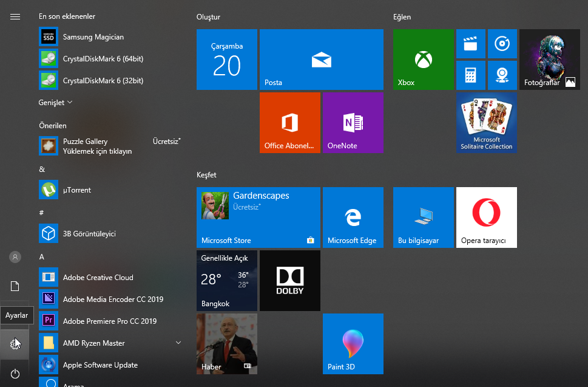Screen dimensions: 588x387
Task: Open the Calculator tile
Action: (x=471, y=75)
